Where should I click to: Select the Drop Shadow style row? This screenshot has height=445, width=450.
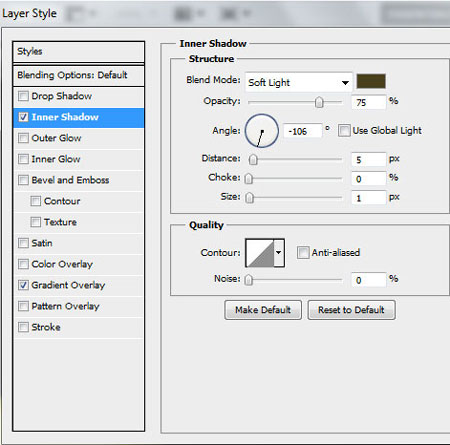(79, 96)
